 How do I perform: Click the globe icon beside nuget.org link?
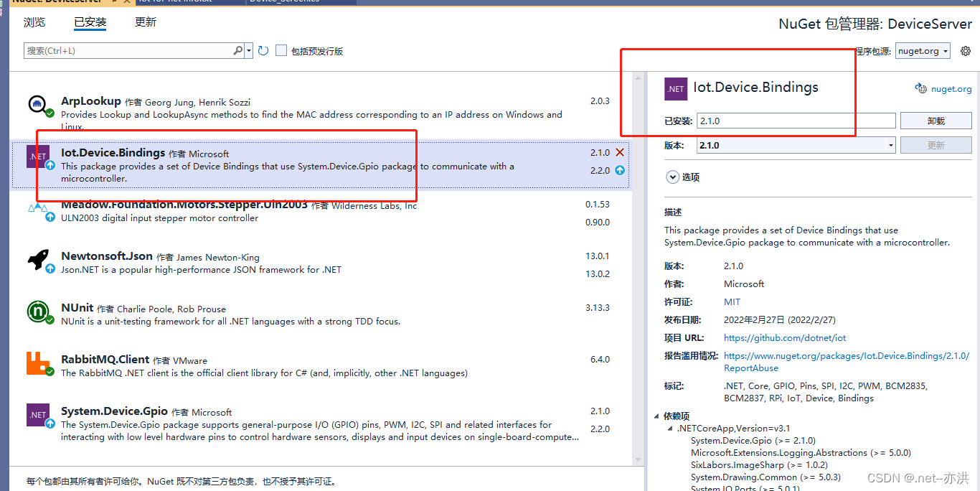click(x=921, y=88)
